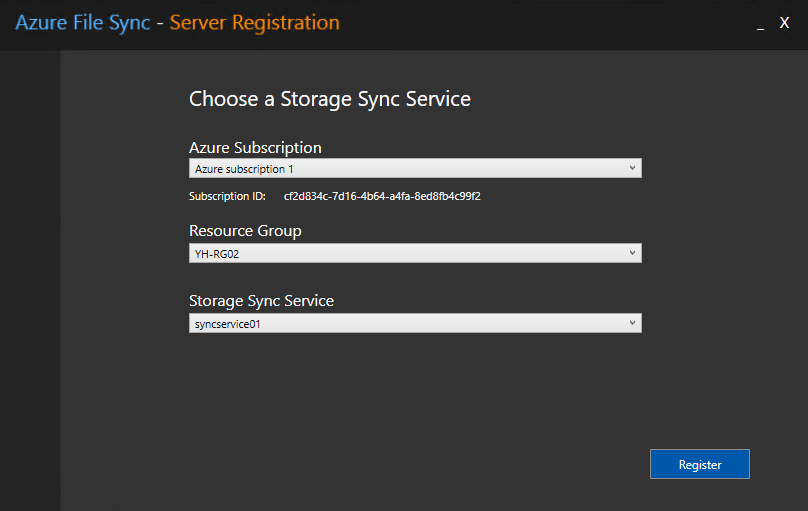Open the Azure Subscription dropdown
This screenshot has width=808, height=511.
415,168
